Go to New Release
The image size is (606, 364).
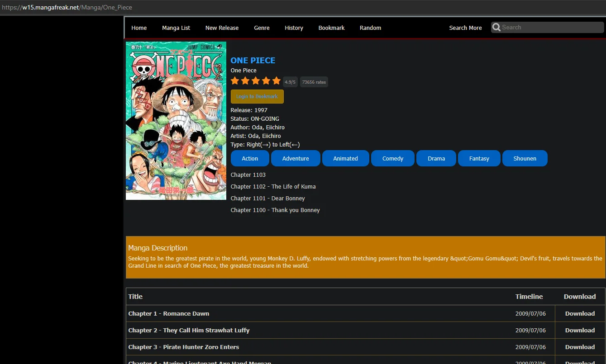tap(222, 28)
